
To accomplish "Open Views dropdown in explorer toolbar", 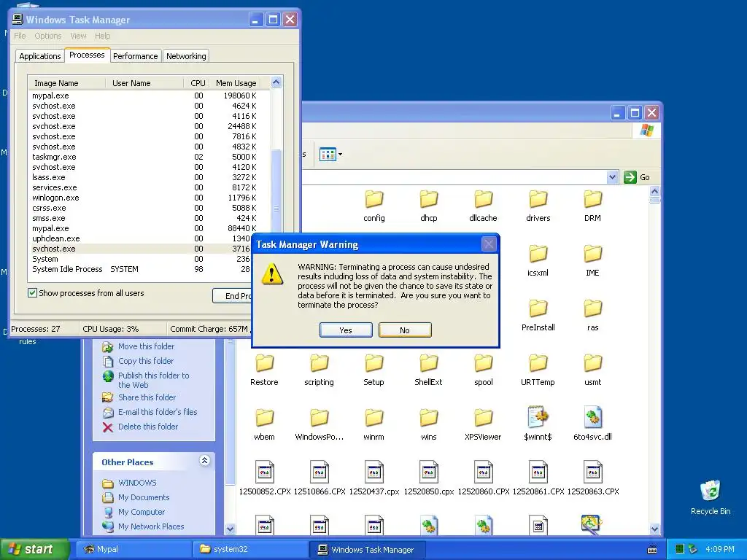I will pyautogui.click(x=330, y=155).
